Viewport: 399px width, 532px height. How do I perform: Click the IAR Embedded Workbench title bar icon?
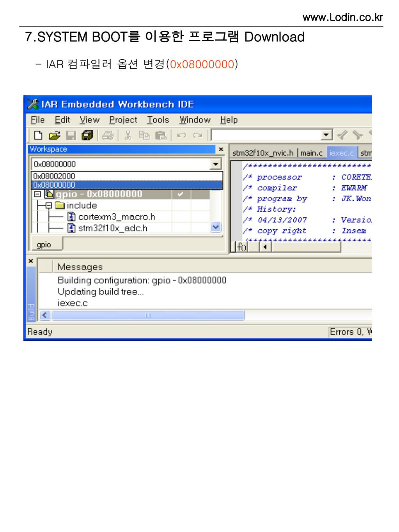point(33,104)
